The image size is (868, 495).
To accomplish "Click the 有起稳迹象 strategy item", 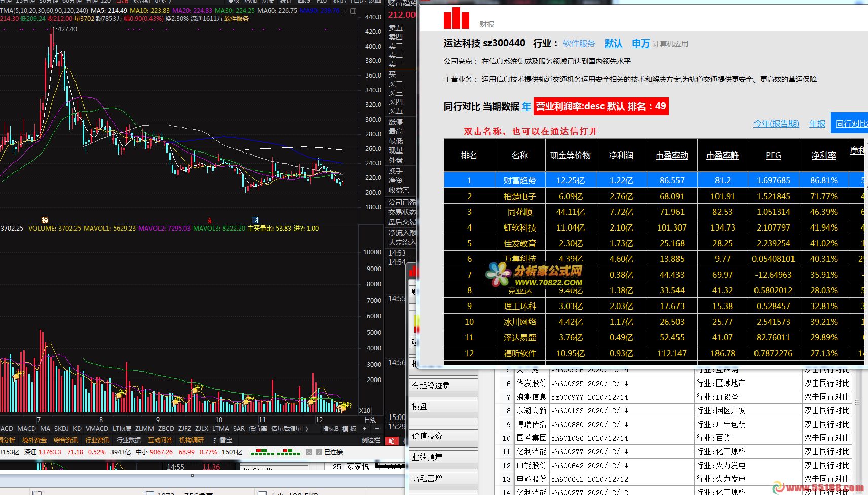I will [443, 385].
